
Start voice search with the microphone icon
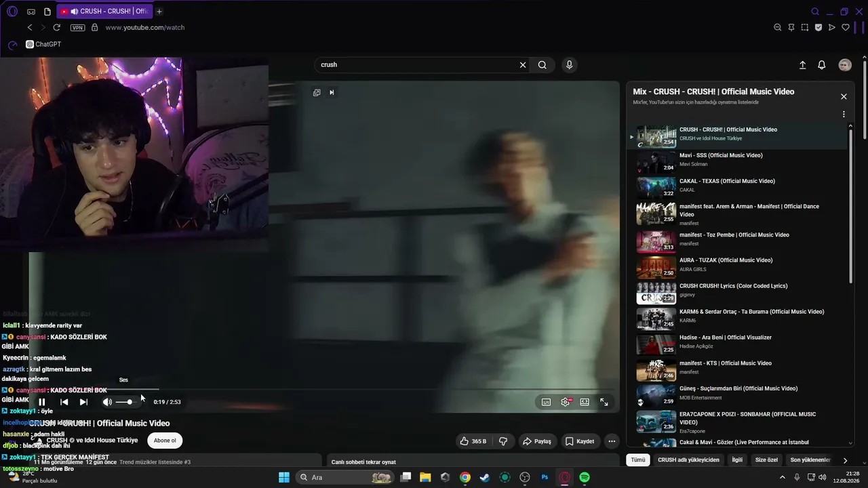569,65
